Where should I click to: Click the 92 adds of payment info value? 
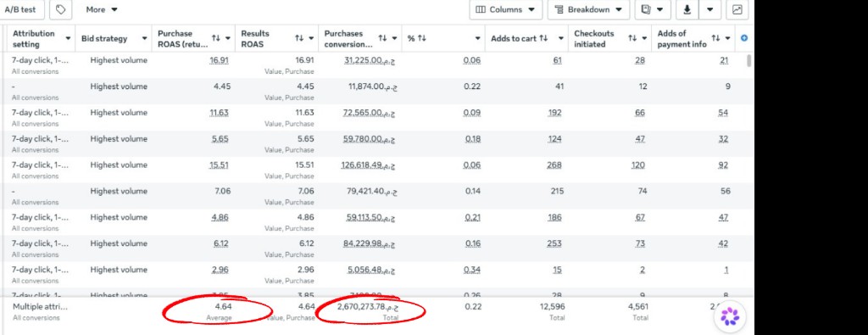724,165
